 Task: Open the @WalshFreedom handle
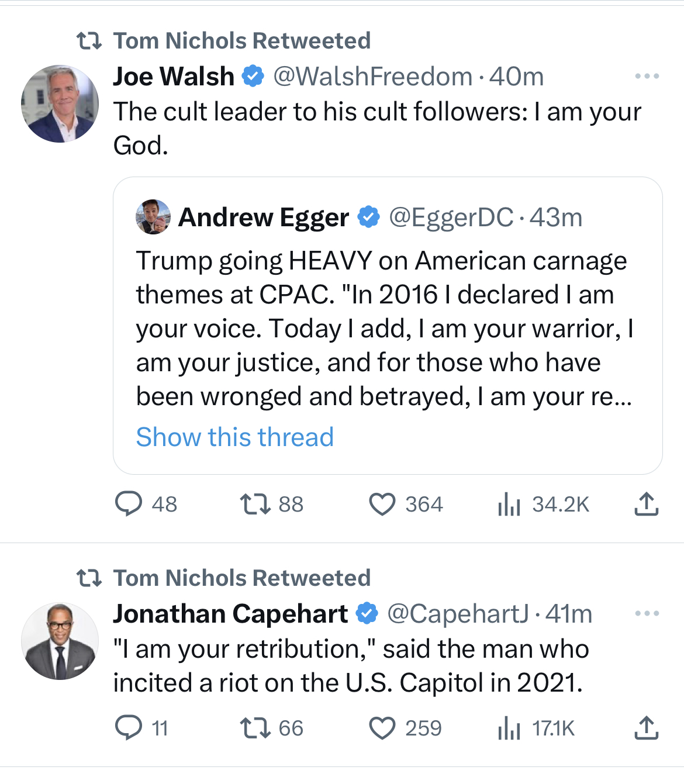pos(372,77)
